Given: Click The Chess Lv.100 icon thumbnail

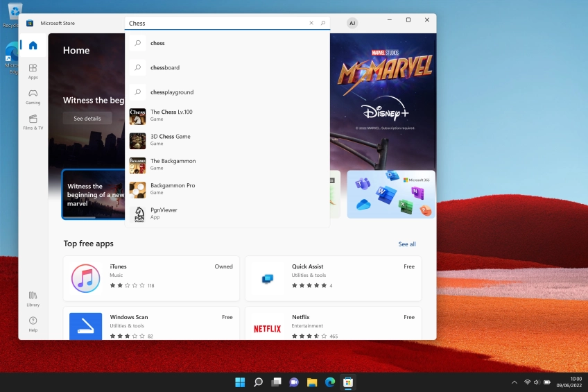Looking at the screenshot, I should coord(137,117).
